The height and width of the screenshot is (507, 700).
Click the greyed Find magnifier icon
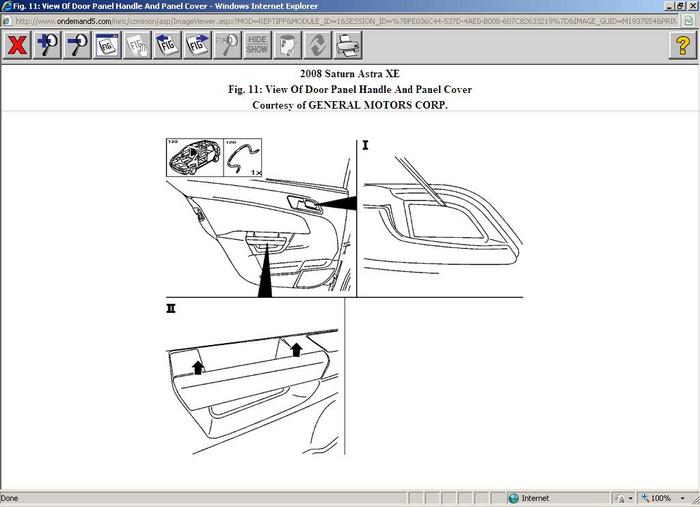[x=227, y=45]
